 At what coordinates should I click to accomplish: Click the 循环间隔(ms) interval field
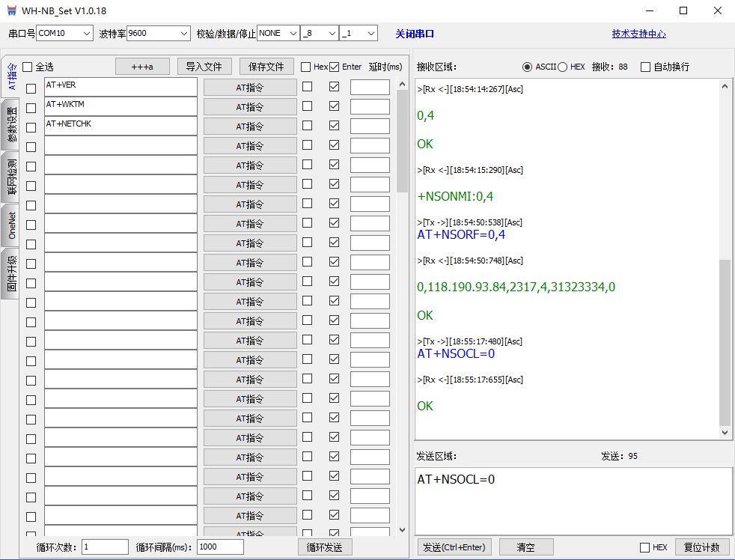click(x=220, y=547)
